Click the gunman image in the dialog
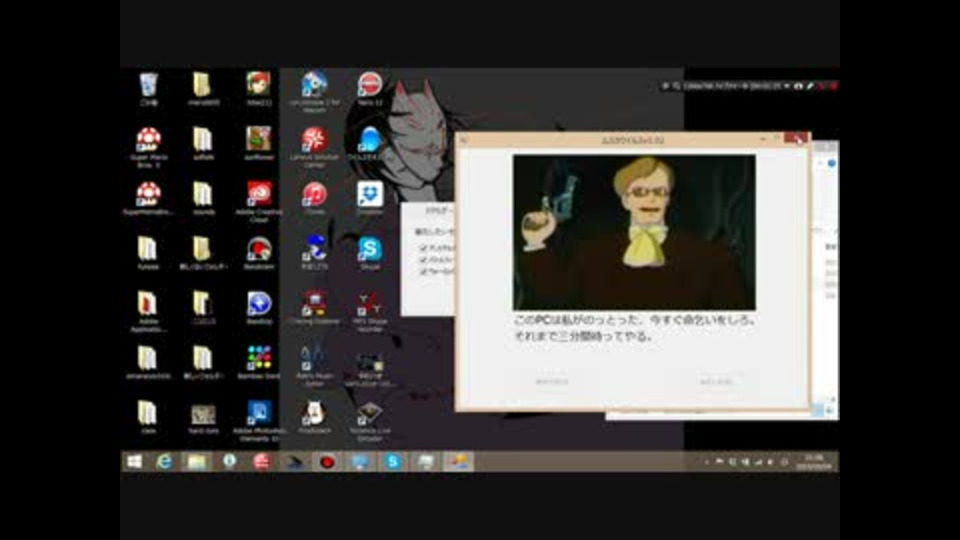 pyautogui.click(x=634, y=232)
